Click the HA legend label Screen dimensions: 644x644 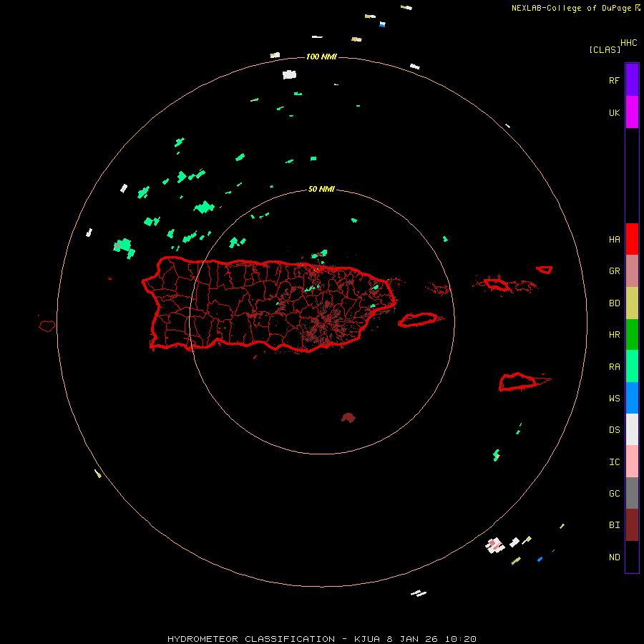614,240
